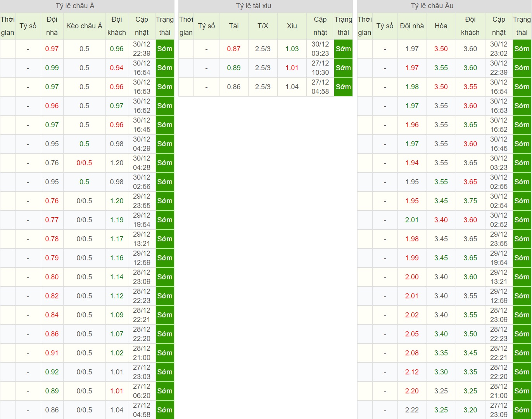Click away odds 1.02 in châu Á table
The width and height of the screenshot is (532, 419).
pos(117,353)
